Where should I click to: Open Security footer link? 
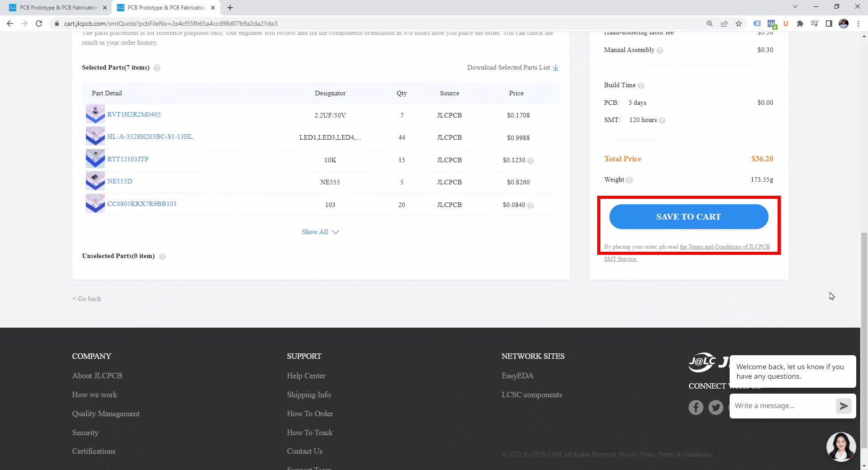85,432
